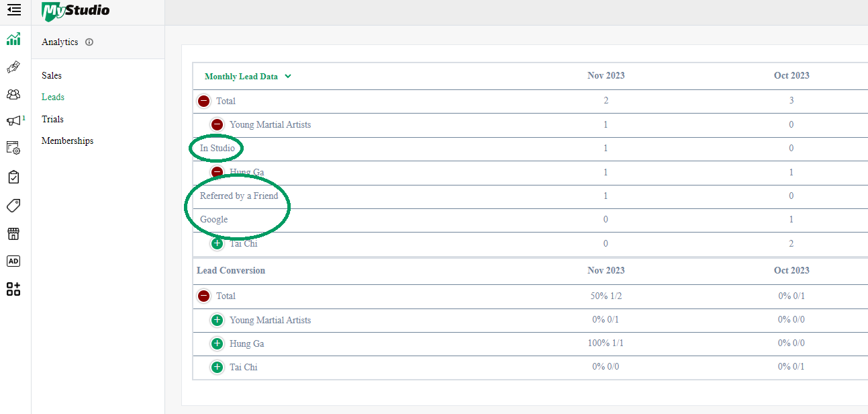Select the Leads link in sidebar
The width and height of the screenshot is (868, 414).
click(52, 97)
